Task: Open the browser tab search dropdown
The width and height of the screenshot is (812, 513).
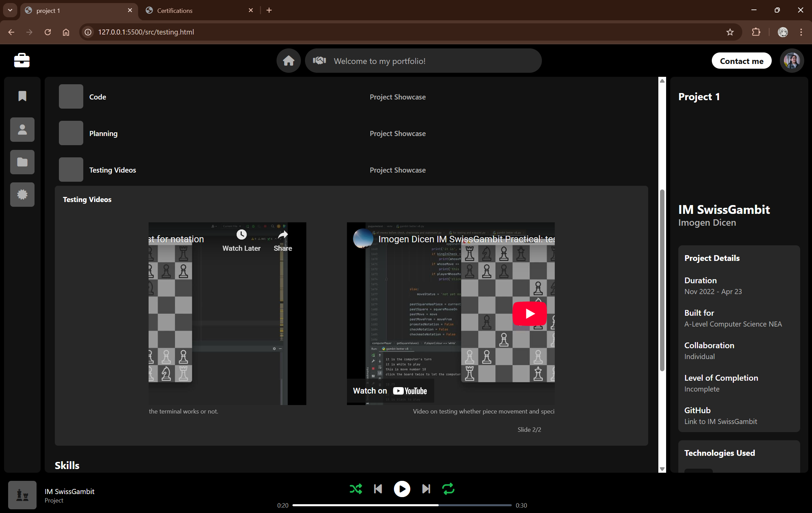Action: 10,10
